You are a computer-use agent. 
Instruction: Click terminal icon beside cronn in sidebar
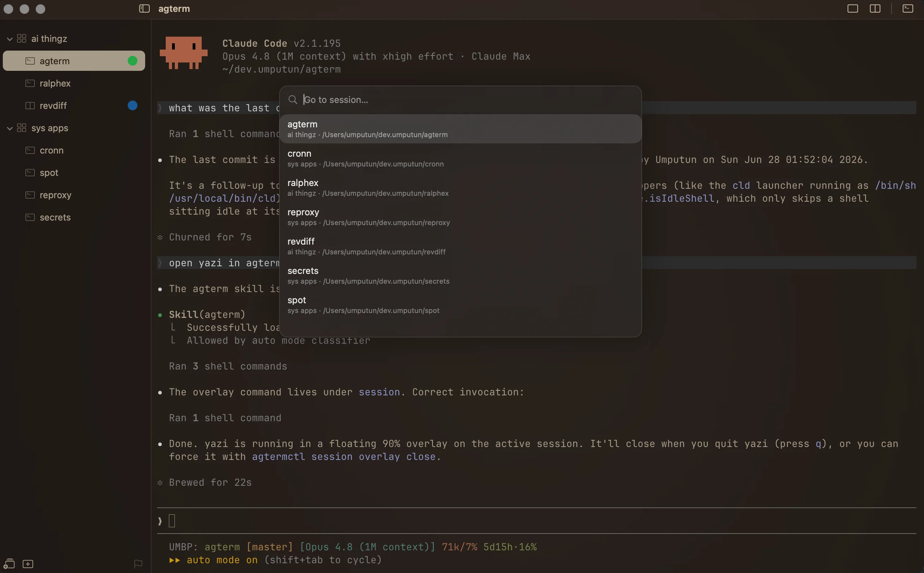30,150
